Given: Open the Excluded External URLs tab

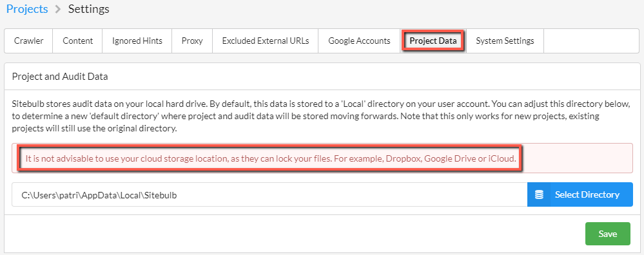Looking at the screenshot, I should (x=266, y=41).
